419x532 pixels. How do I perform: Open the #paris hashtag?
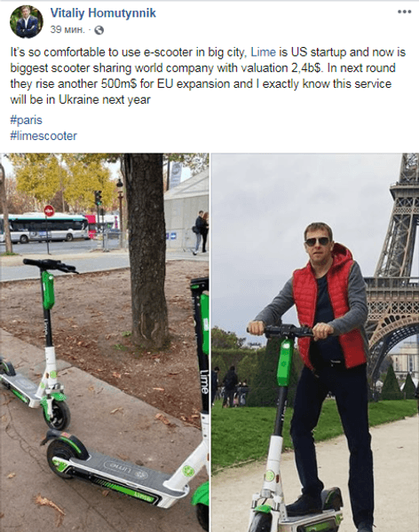click(26, 120)
